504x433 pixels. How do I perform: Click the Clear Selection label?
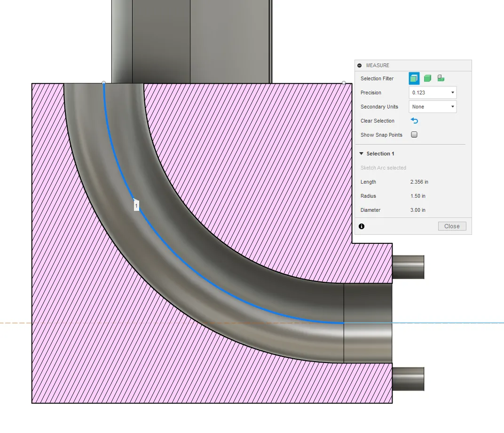378,121
